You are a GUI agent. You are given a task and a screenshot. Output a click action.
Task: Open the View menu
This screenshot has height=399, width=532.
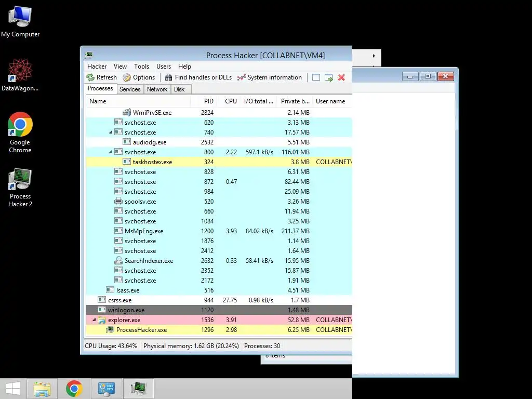pos(120,66)
